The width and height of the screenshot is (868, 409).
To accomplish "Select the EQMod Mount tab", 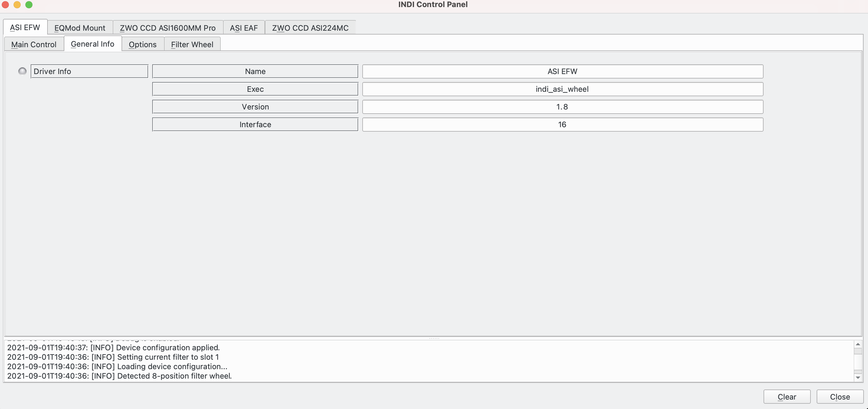I will (x=80, y=27).
